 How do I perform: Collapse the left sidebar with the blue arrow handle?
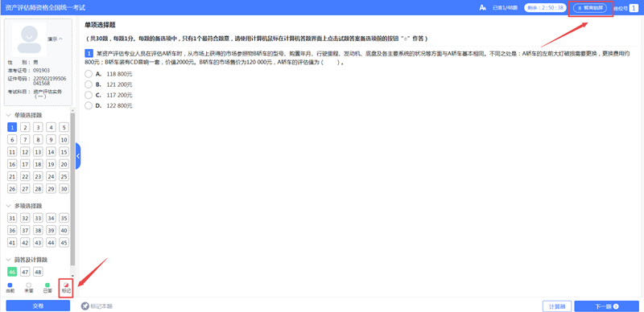tap(78, 156)
